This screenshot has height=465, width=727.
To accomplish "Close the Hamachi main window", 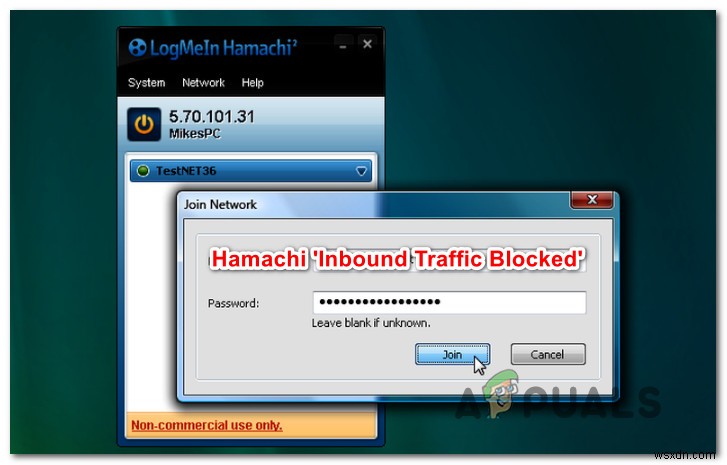I will (x=367, y=44).
